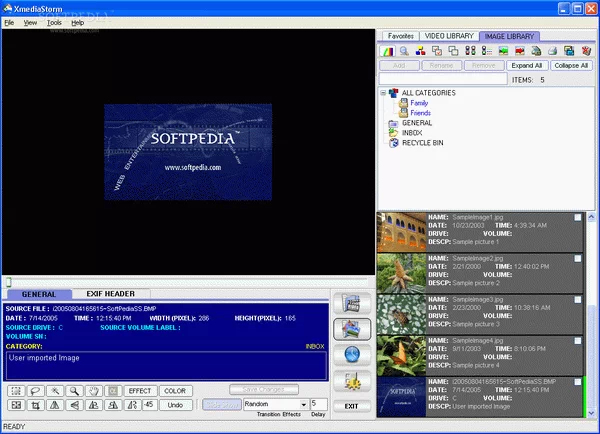
Task: Click the red arrow export image icon
Action: pyautogui.click(x=520, y=51)
